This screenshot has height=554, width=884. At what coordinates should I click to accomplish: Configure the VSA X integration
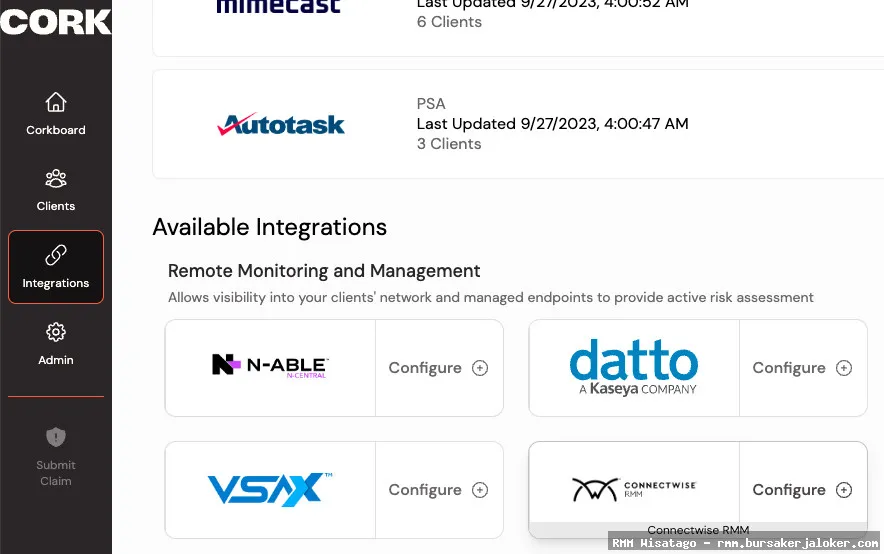[x=438, y=490]
